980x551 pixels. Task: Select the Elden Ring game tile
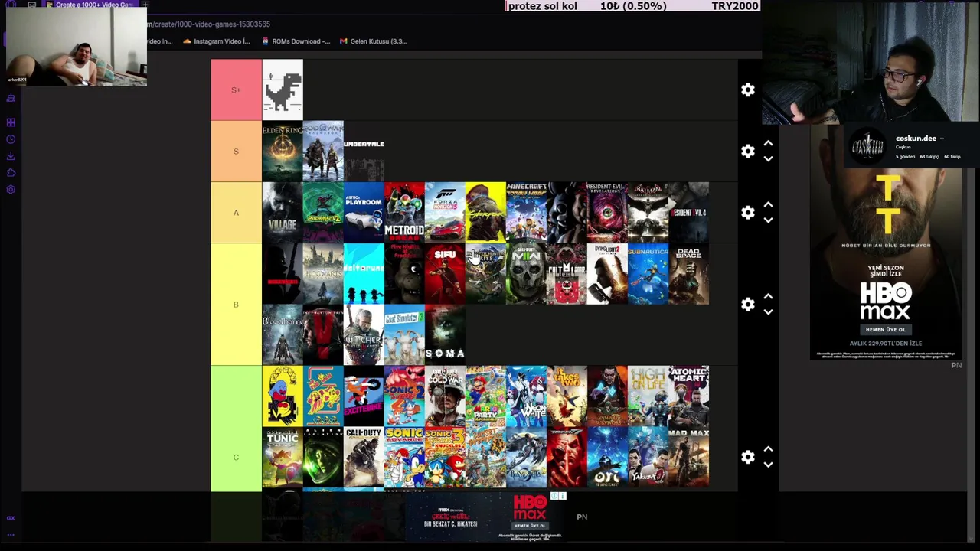coord(283,152)
